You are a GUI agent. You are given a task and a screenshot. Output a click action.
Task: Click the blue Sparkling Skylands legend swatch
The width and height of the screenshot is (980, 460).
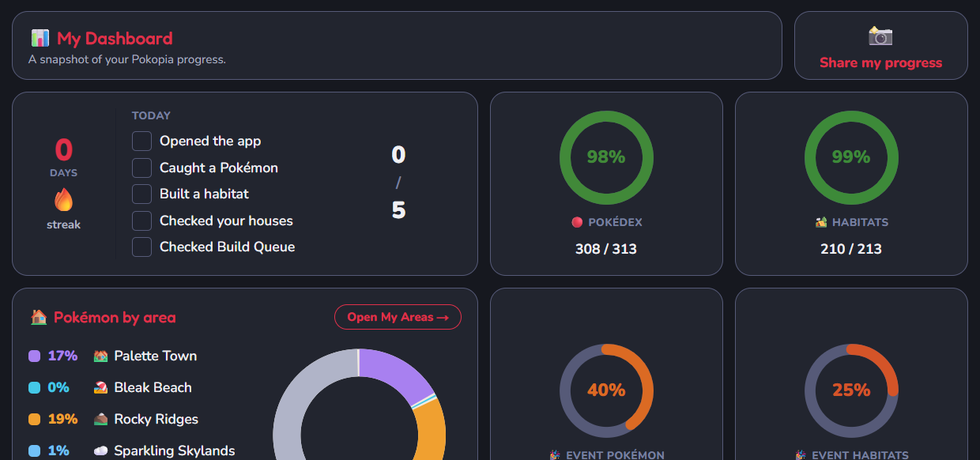click(x=34, y=451)
